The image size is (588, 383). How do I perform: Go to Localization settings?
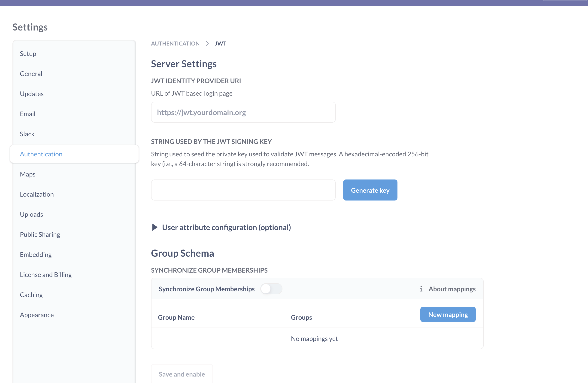37,194
